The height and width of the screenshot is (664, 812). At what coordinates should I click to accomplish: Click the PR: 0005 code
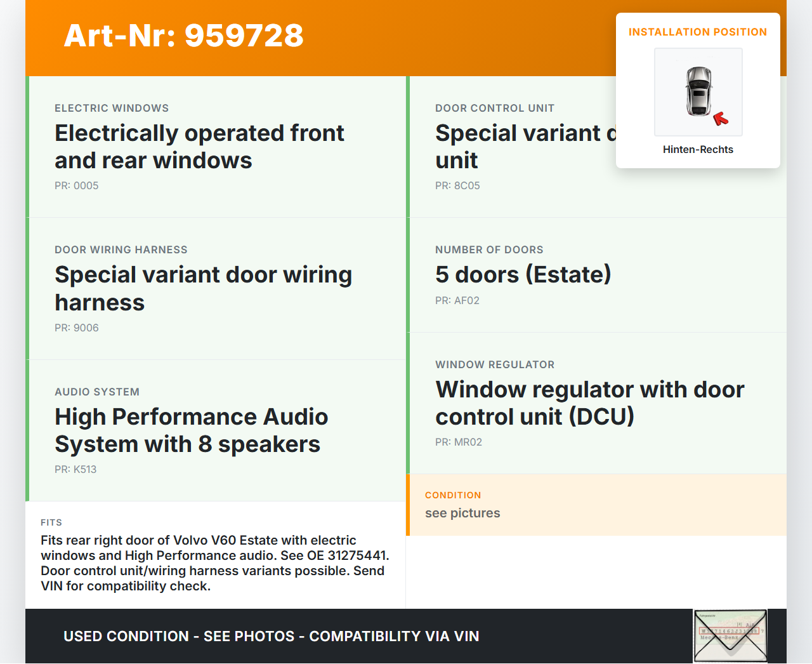(77, 186)
